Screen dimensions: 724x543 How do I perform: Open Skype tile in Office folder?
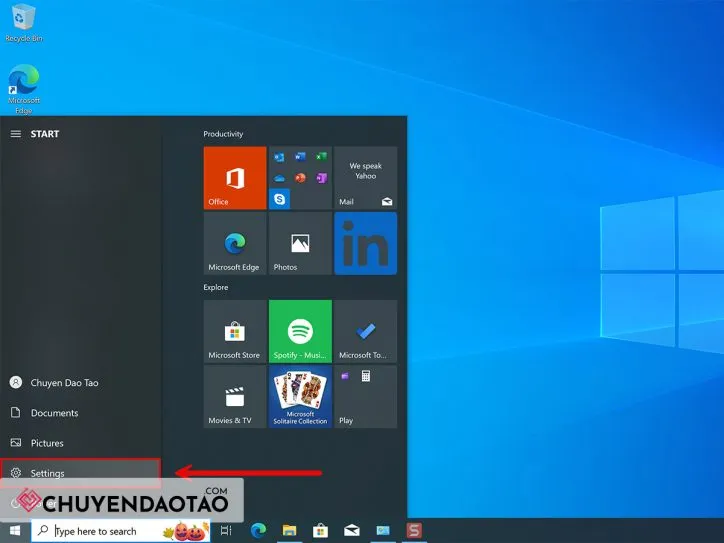(279, 199)
